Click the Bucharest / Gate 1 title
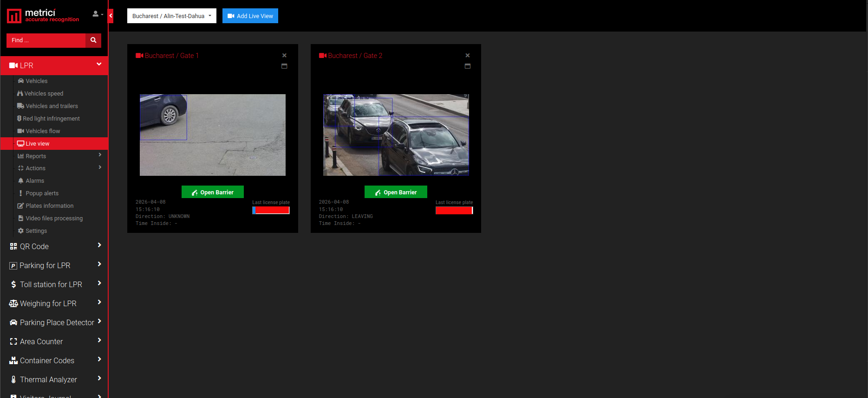 pyautogui.click(x=171, y=56)
